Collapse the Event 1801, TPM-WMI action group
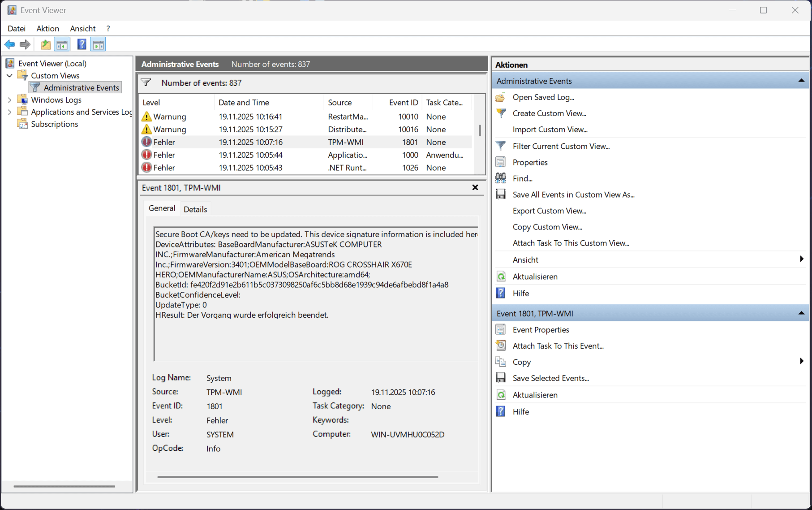The width and height of the screenshot is (812, 510). [x=801, y=313]
